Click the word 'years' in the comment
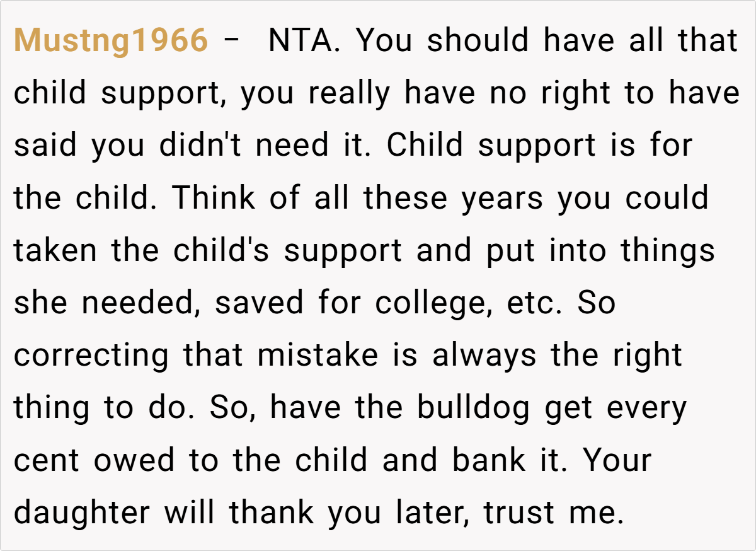The image size is (756, 551). 502,198
